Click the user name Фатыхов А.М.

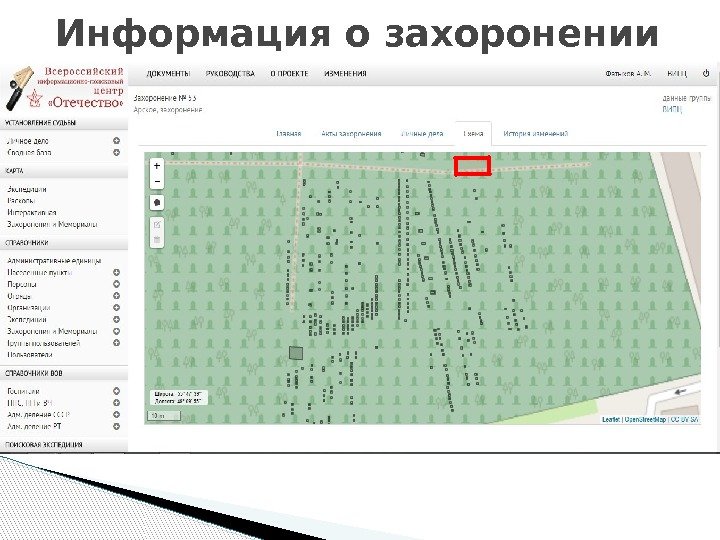click(628, 73)
